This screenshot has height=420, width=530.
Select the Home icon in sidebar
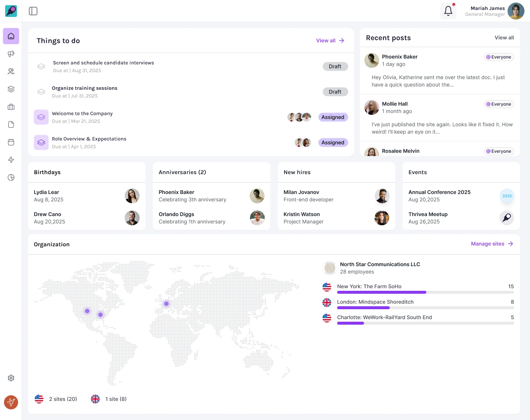click(11, 36)
